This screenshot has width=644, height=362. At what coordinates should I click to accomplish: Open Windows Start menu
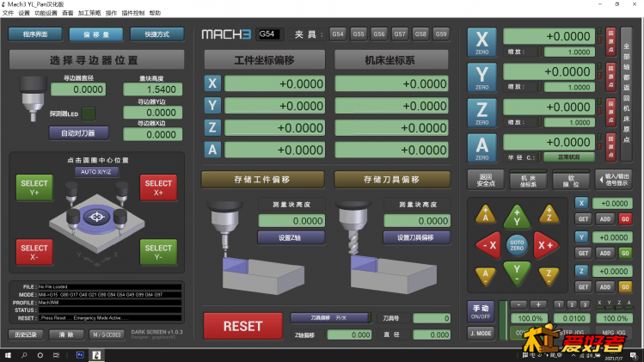click(8, 355)
